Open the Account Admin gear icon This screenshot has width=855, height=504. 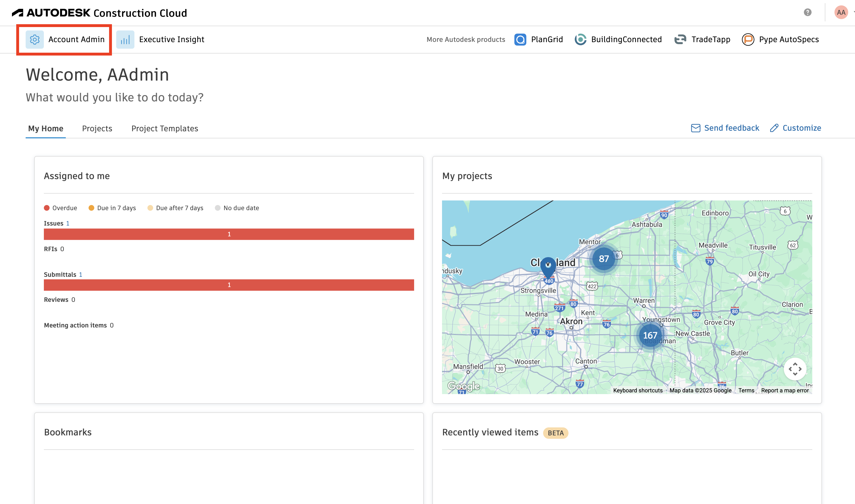tap(35, 39)
